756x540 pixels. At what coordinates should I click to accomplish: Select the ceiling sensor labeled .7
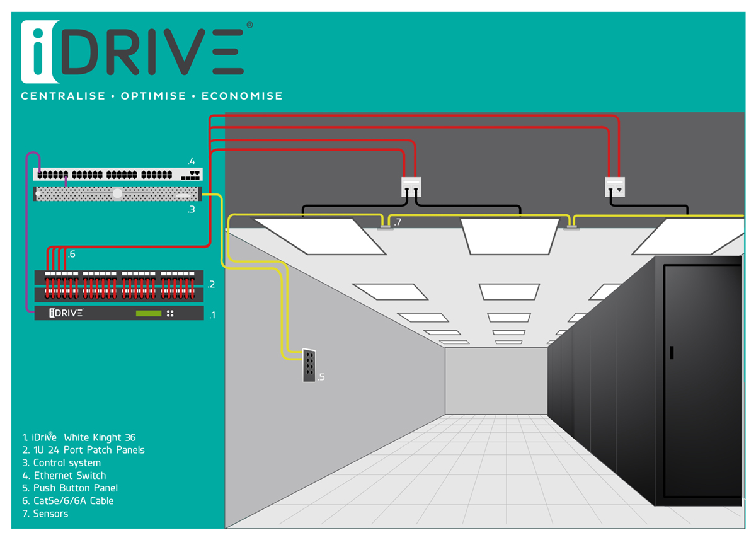pos(385,226)
